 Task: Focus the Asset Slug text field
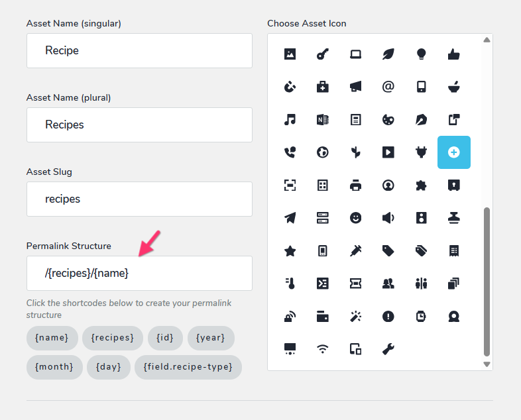tap(139, 199)
